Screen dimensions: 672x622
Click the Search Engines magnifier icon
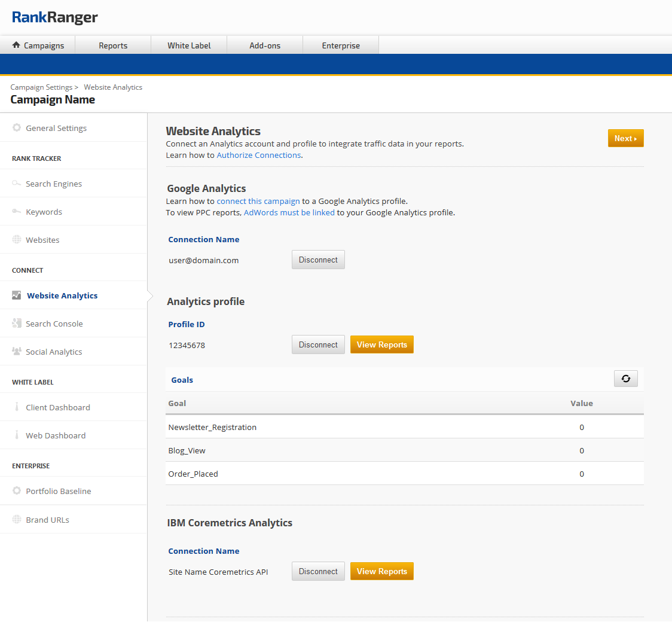(x=17, y=184)
